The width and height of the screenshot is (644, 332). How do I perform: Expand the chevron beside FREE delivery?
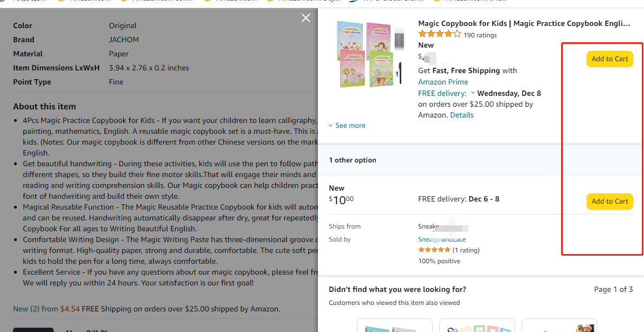pos(473,93)
